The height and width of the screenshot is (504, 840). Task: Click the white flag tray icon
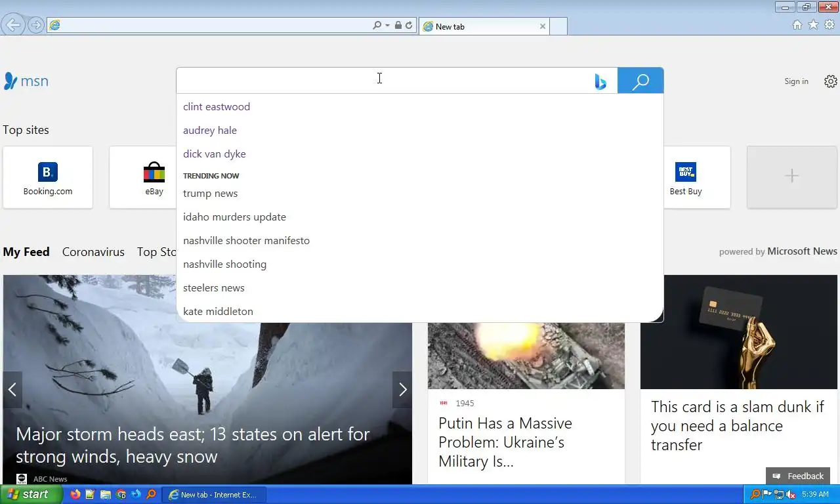(x=766, y=494)
